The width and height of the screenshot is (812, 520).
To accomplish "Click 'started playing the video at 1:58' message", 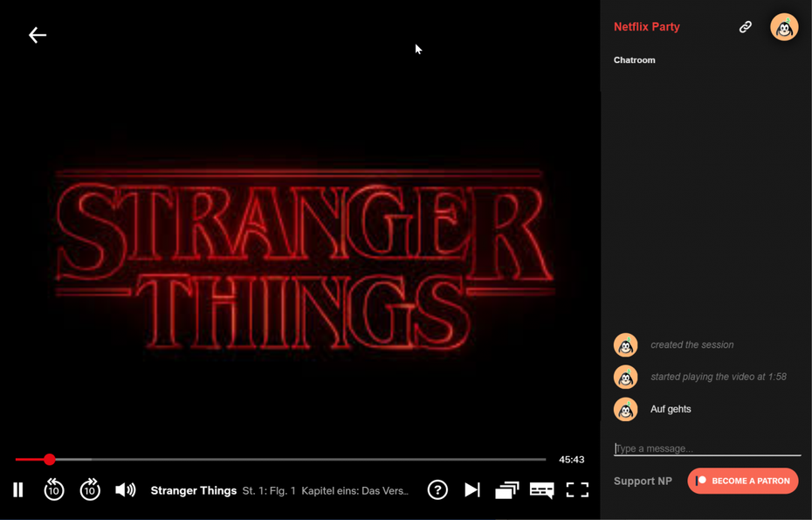I will point(719,377).
